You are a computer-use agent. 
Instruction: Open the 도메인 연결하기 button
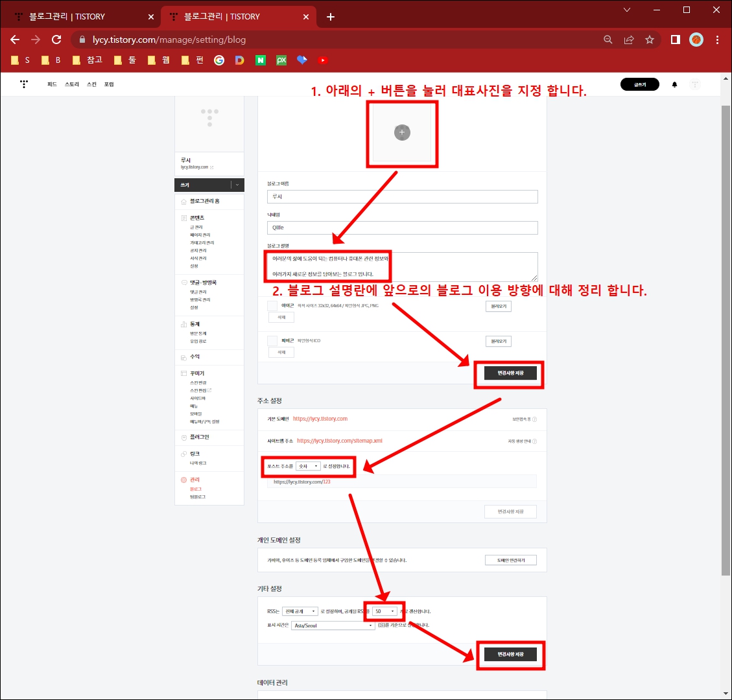point(511,560)
